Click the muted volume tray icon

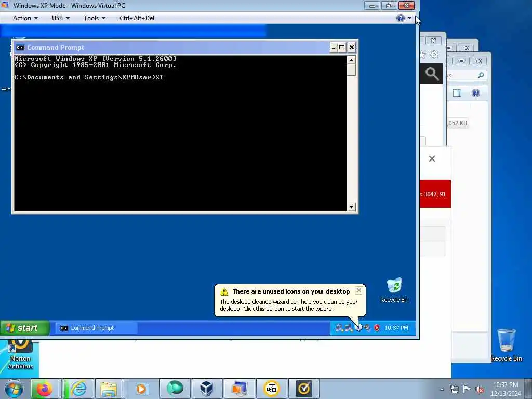click(x=480, y=390)
